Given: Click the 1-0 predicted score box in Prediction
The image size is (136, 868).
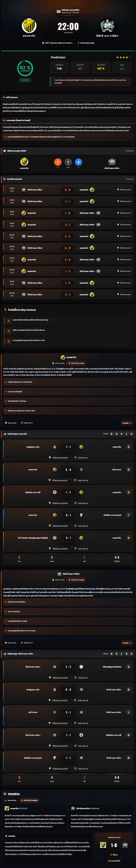Looking at the screenshot, I should pos(59,67).
